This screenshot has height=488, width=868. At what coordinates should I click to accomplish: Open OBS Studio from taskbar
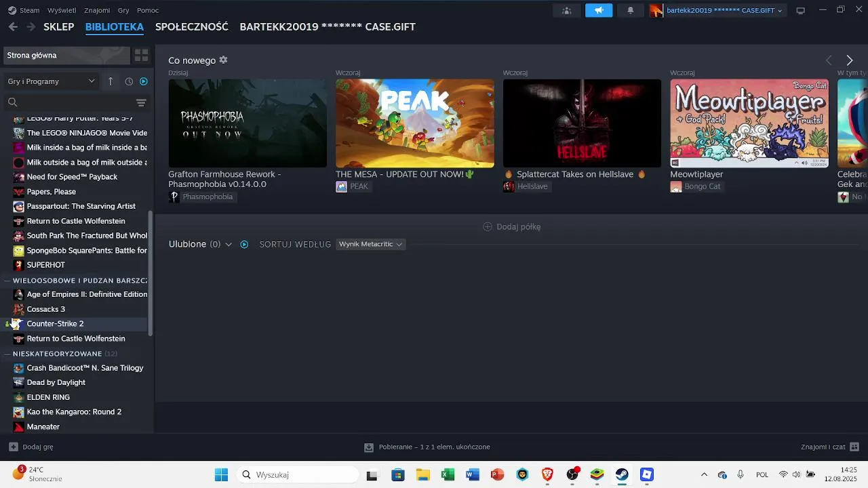572,474
